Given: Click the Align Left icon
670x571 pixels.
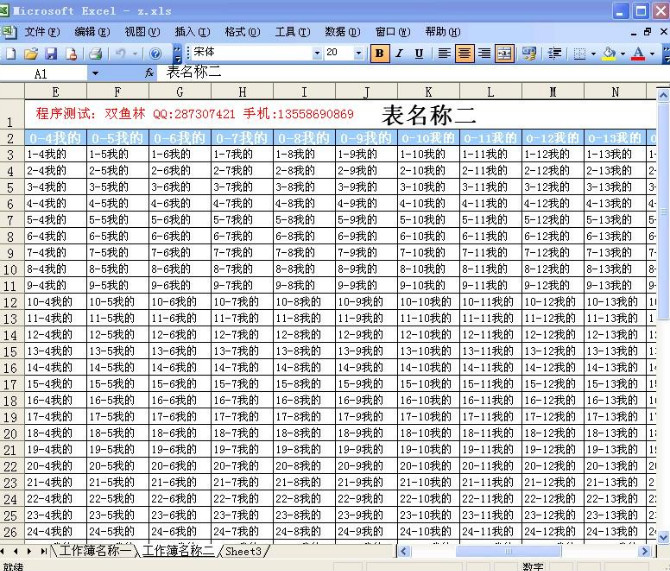Looking at the screenshot, I should tap(443, 53).
